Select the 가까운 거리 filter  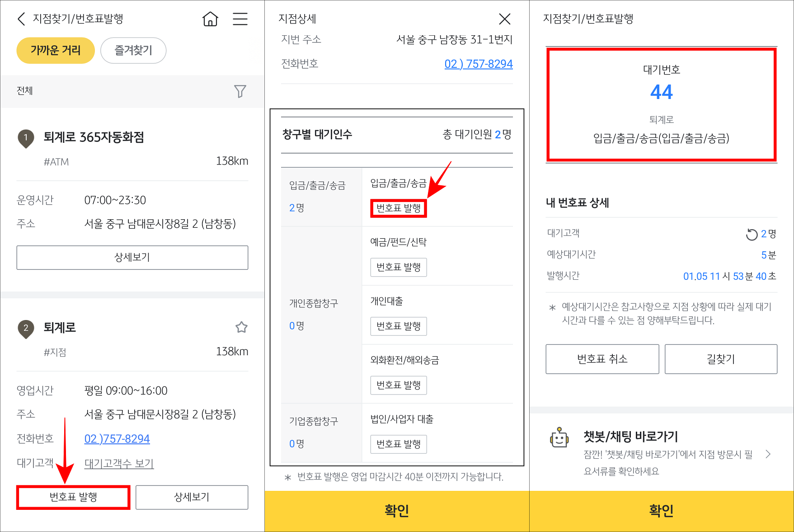click(x=55, y=51)
